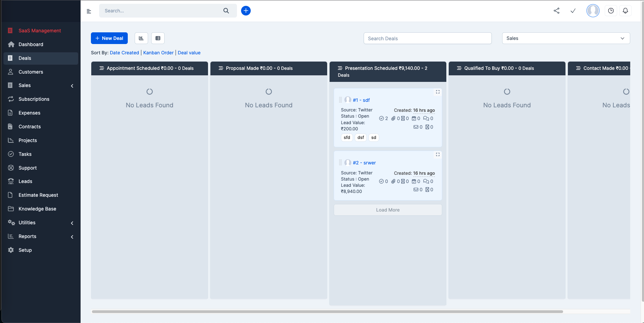Click the share icon in top bar

point(557,11)
